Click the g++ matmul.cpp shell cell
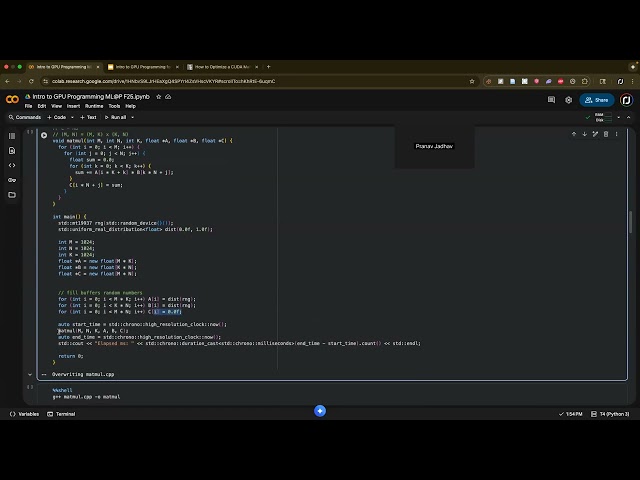 tap(333, 393)
